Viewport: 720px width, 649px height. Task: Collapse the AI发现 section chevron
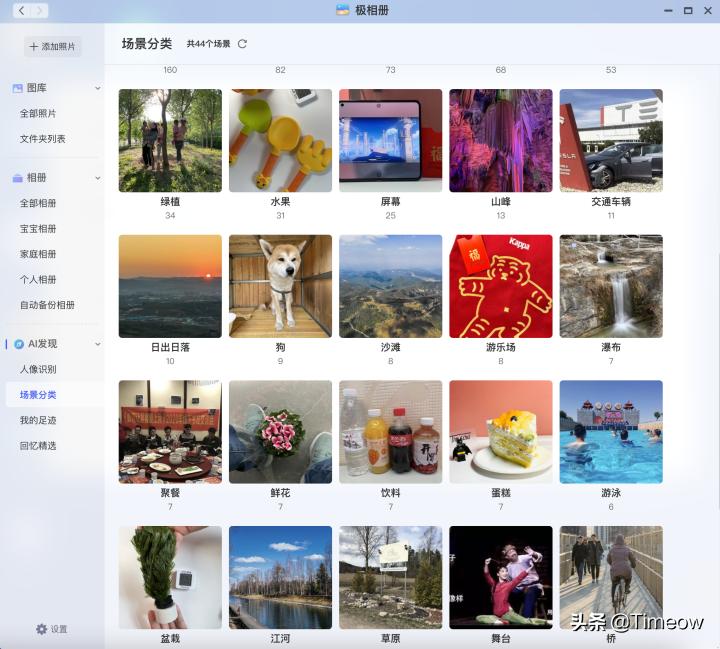coord(98,344)
